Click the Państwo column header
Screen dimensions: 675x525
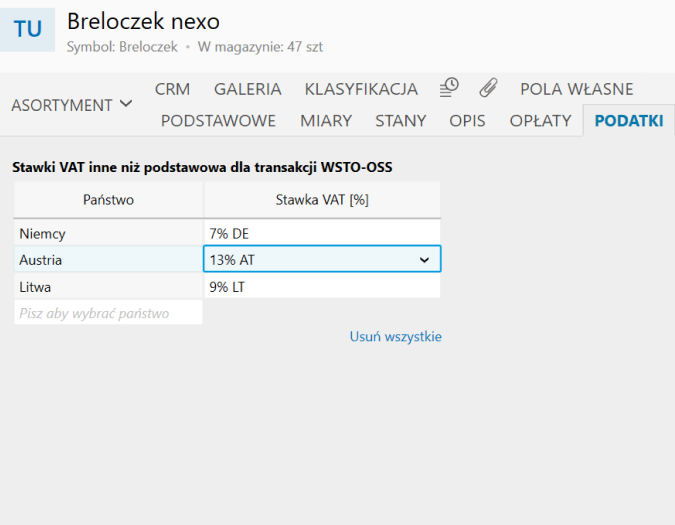coord(108,200)
